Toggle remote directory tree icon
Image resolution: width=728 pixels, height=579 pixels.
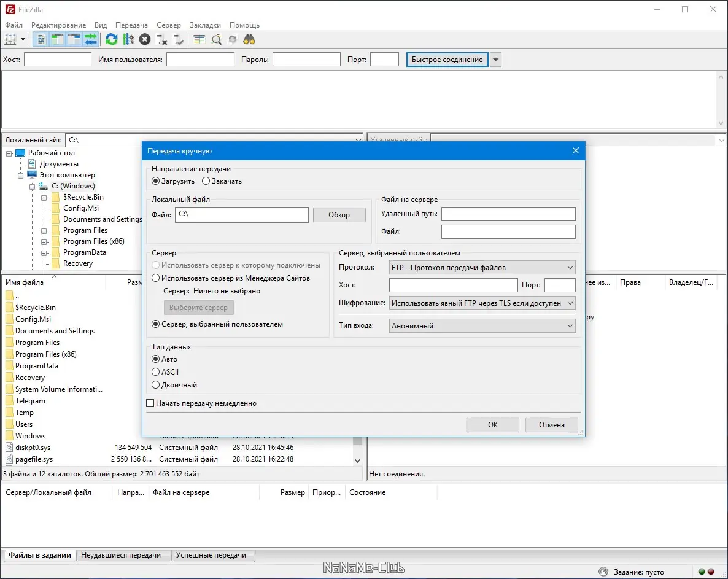tap(74, 39)
